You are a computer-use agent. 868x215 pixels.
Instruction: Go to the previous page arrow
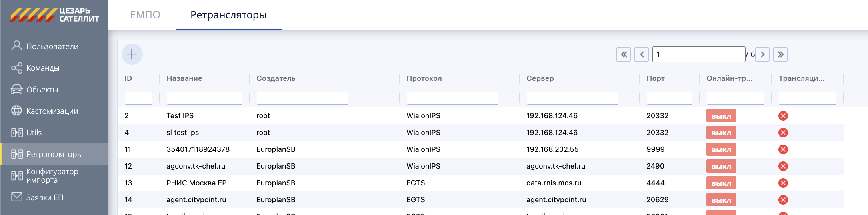coord(642,54)
